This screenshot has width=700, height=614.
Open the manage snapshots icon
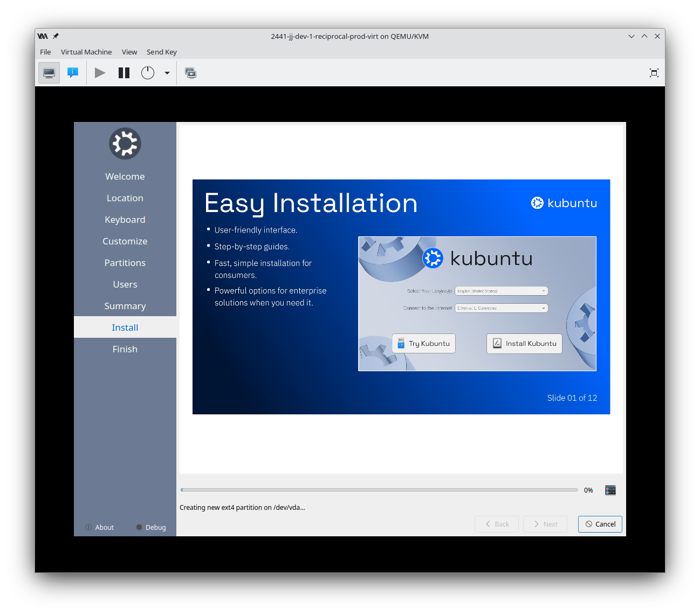[190, 73]
